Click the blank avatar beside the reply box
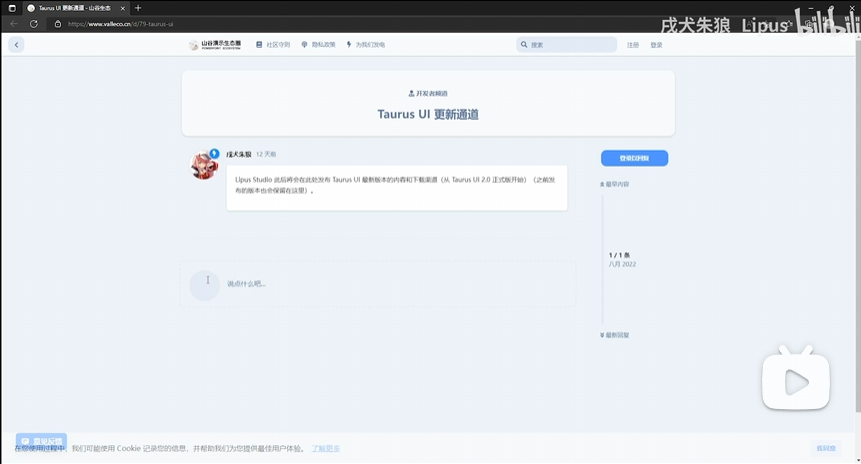The height and width of the screenshot is (464, 861). (x=204, y=285)
